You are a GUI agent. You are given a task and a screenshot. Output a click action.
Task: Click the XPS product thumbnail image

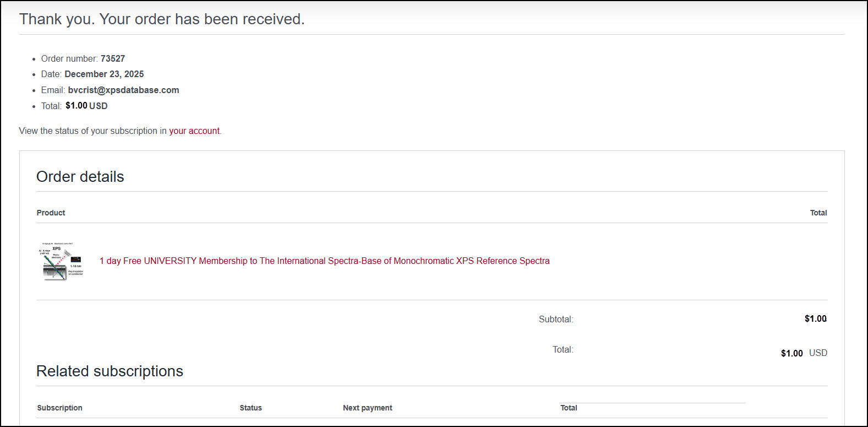[63, 261]
